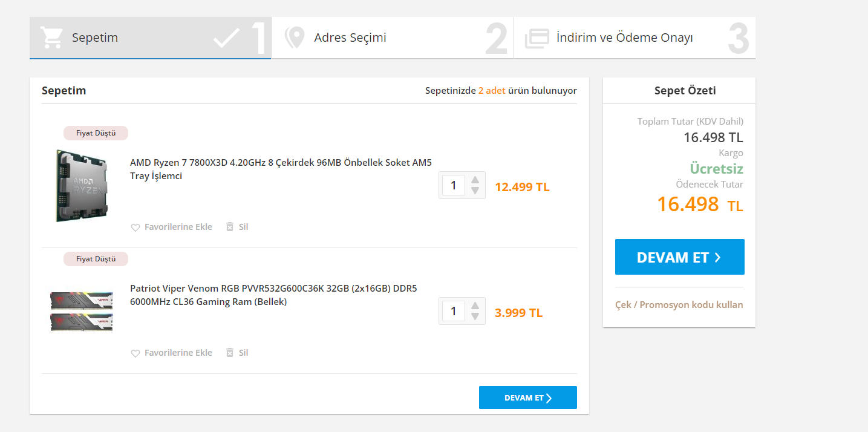Click Fiyat Düştü badge on Patriot Viper item
This screenshot has height=432, width=868.
96,259
